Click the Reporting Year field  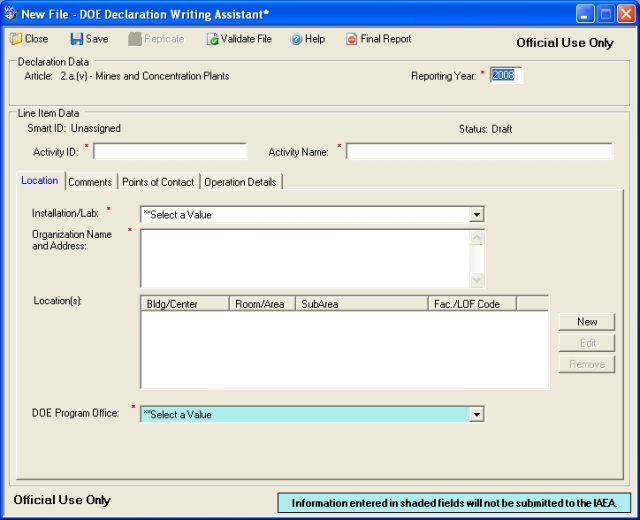[x=505, y=75]
